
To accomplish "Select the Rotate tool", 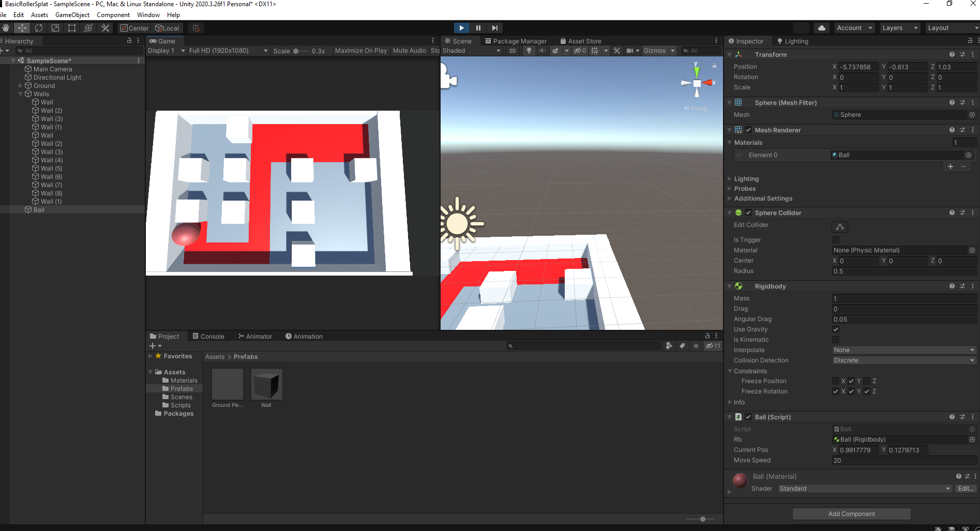I will 39,27.
